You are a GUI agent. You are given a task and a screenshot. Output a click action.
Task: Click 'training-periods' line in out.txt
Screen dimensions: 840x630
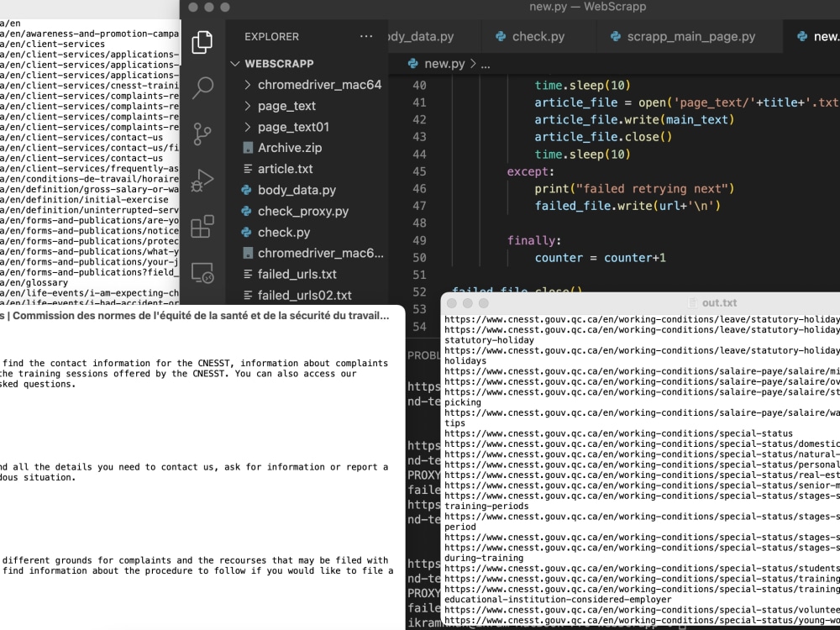(x=486, y=507)
